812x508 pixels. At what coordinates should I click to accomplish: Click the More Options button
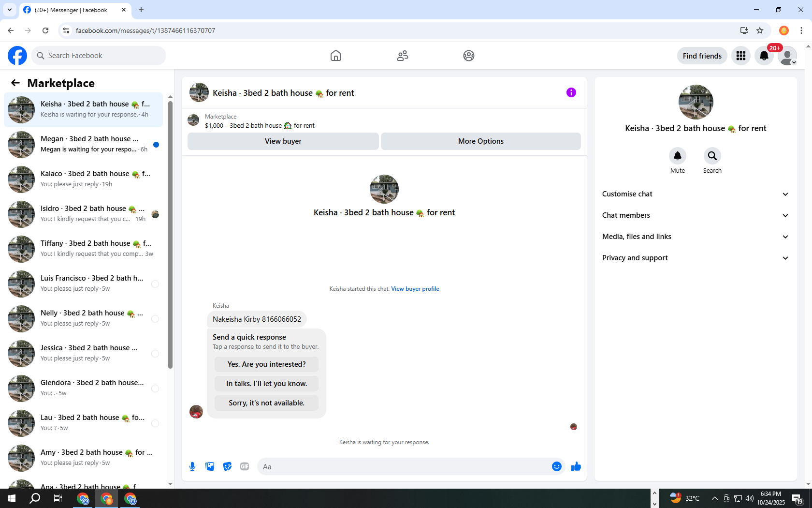(x=481, y=141)
